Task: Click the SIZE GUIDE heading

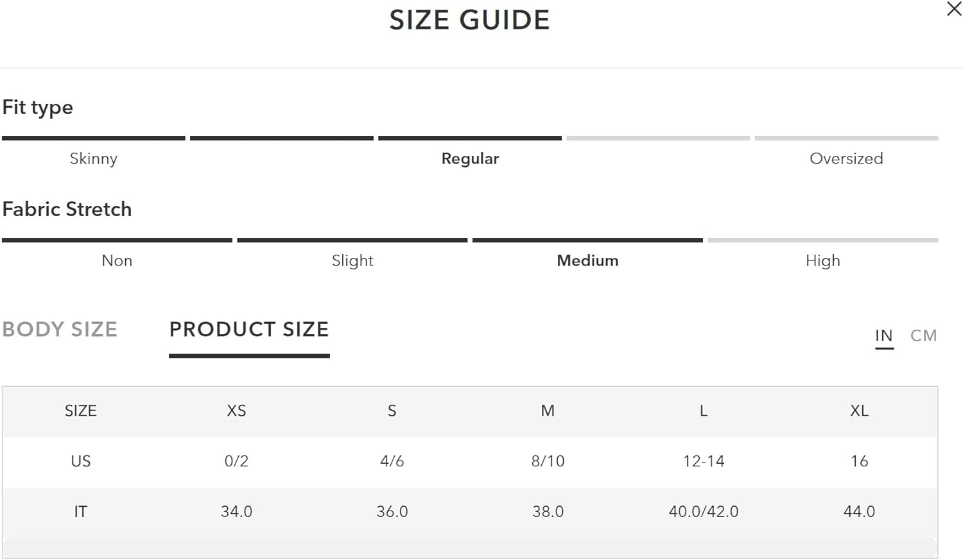Action: click(469, 20)
